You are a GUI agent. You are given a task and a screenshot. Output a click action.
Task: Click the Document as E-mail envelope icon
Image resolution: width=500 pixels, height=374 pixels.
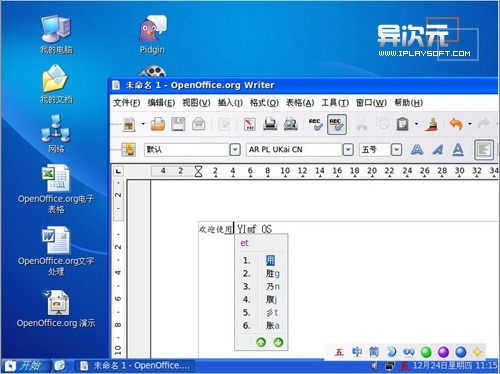point(199,124)
